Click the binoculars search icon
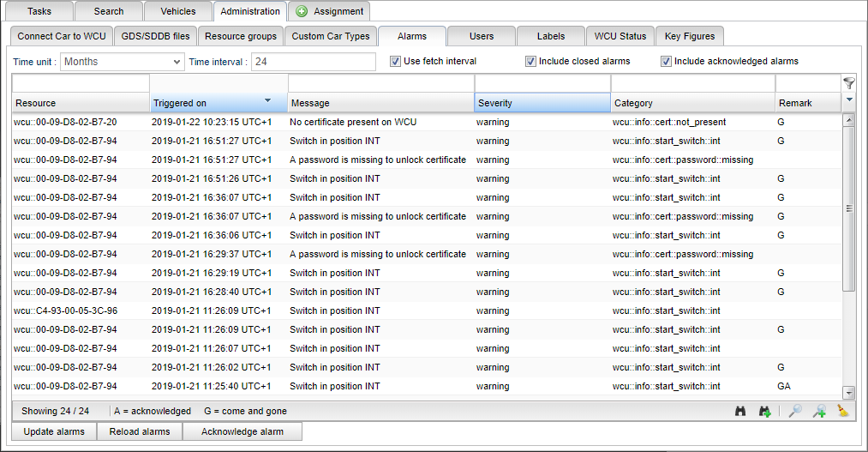The width and height of the screenshot is (868, 452). tap(740, 412)
